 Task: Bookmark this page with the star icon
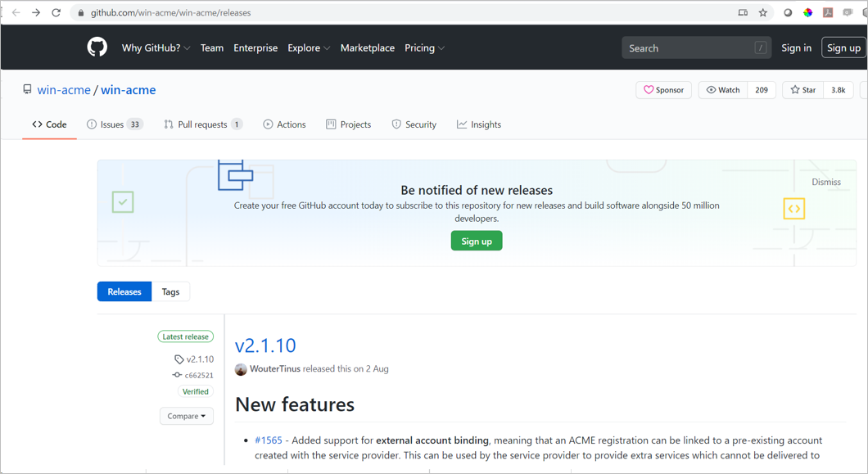pos(763,13)
